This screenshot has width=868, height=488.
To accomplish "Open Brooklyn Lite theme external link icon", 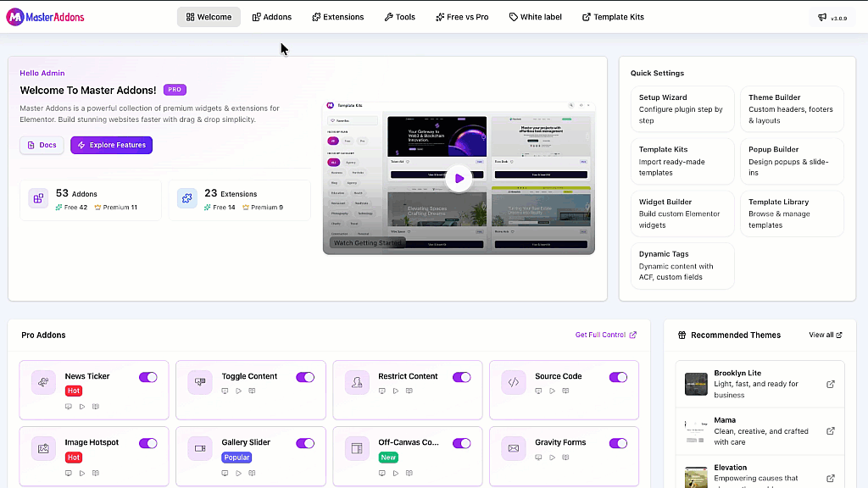I will (831, 384).
